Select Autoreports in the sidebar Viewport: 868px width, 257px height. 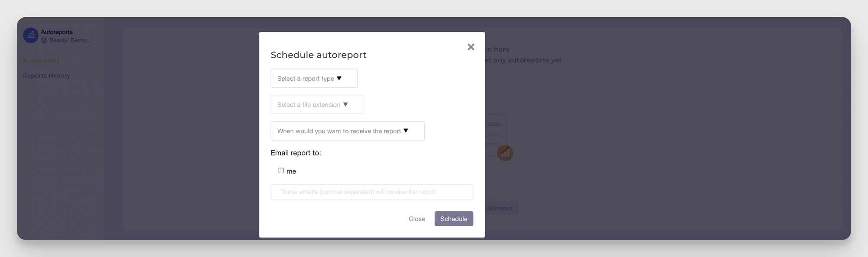[x=41, y=60]
